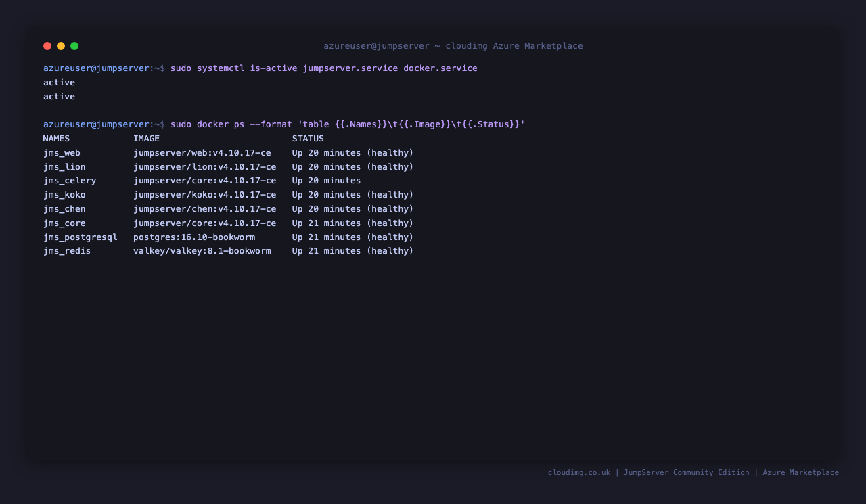
Task: Click the IMAGE column header
Action: click(x=147, y=139)
